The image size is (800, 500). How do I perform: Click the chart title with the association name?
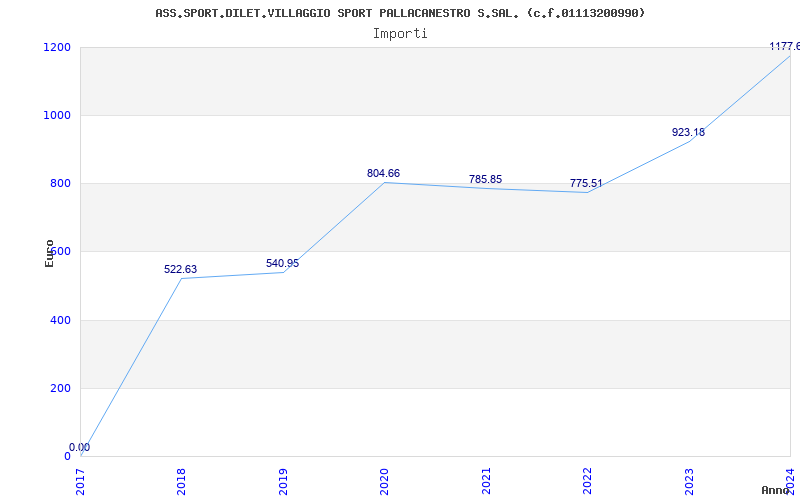400,13
